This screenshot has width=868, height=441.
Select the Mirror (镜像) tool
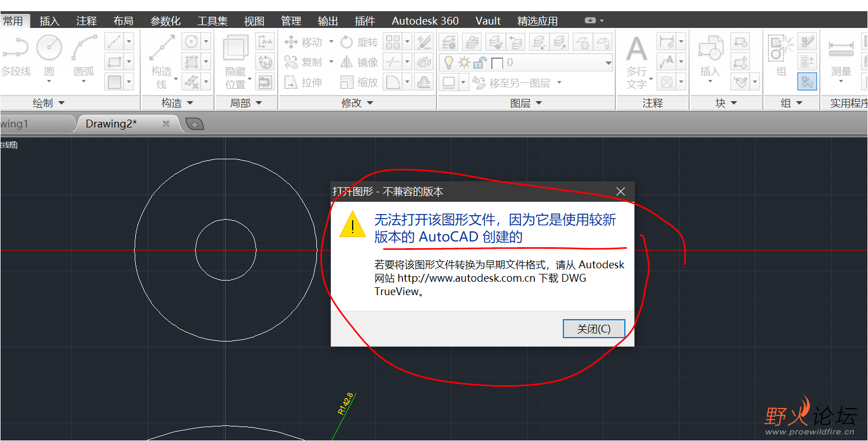(359, 62)
